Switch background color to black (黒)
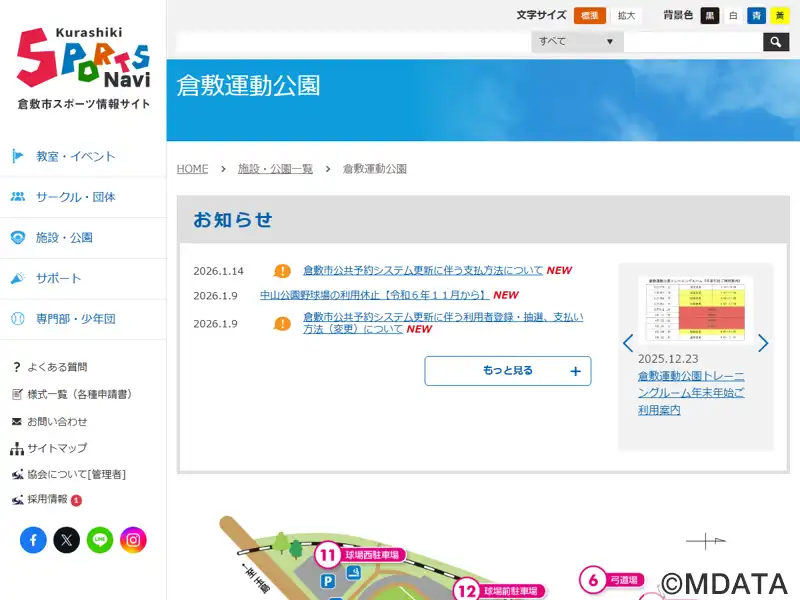This screenshot has width=800, height=600. pos(710,16)
